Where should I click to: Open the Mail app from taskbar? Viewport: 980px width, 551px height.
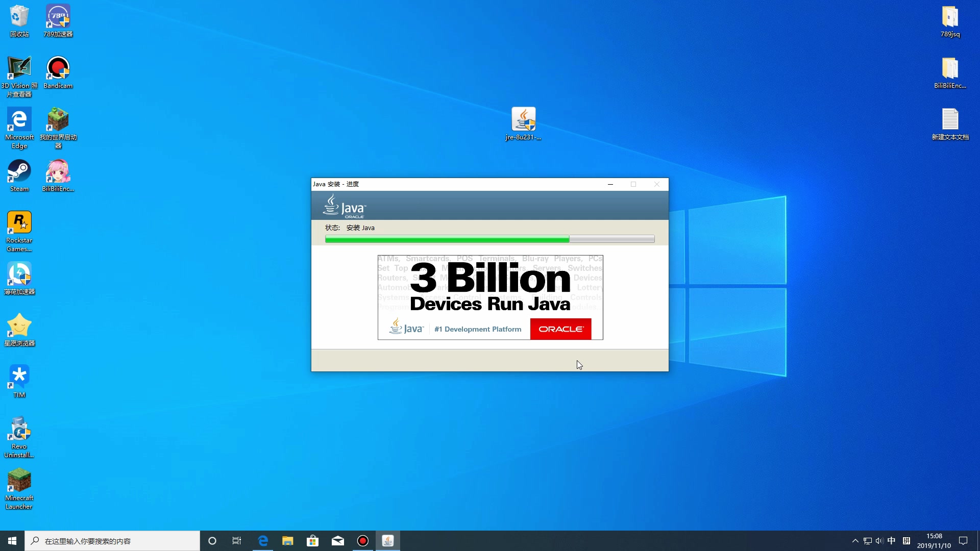click(338, 541)
